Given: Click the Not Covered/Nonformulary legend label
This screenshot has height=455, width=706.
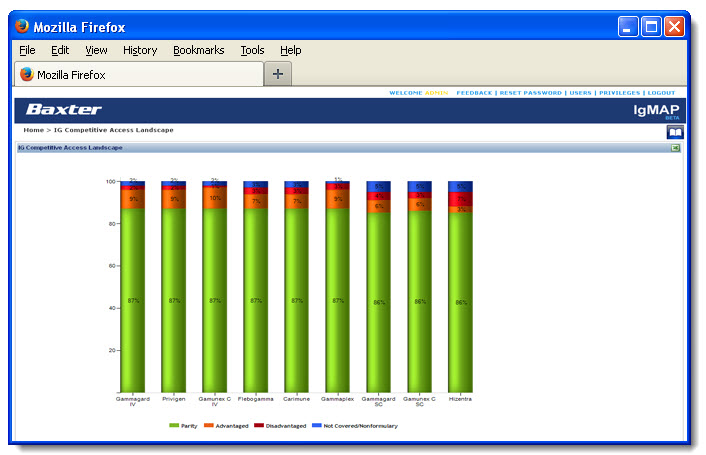Looking at the screenshot, I should coord(361,426).
